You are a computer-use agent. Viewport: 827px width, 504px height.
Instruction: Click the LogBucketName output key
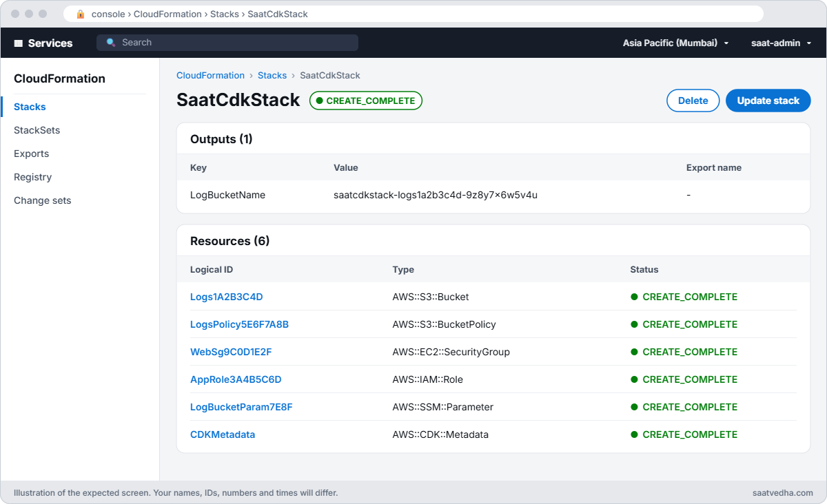[227, 195]
